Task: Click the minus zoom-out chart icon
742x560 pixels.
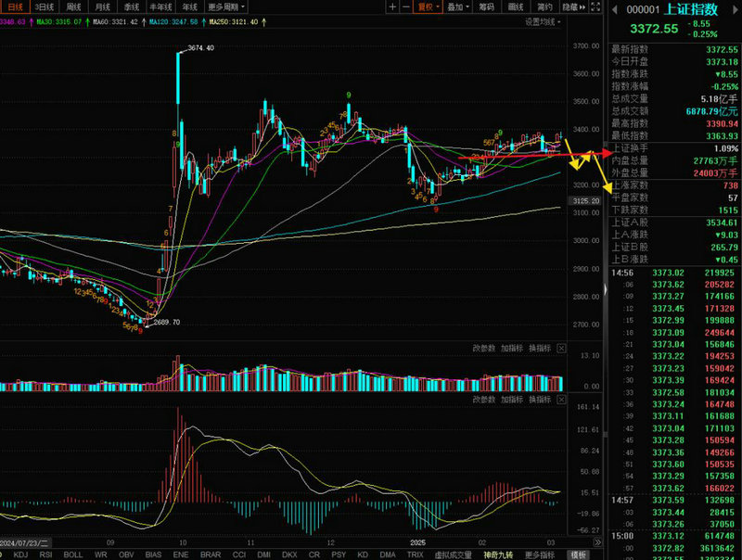Action: [x=405, y=6]
